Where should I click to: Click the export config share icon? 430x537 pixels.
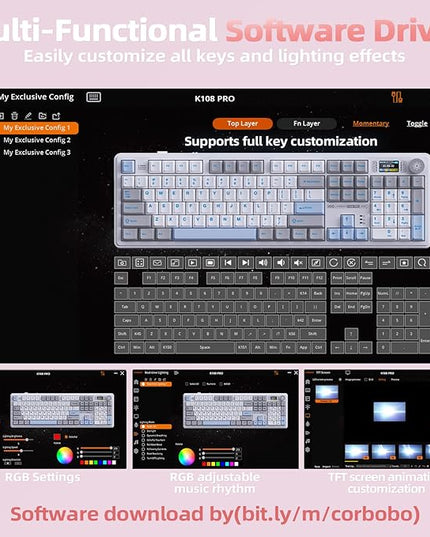click(x=56, y=116)
